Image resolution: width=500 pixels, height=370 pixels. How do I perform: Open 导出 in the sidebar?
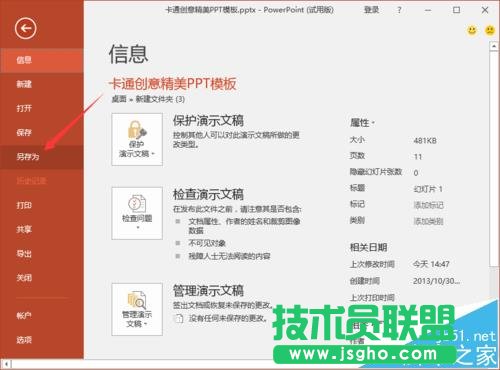(x=42, y=254)
